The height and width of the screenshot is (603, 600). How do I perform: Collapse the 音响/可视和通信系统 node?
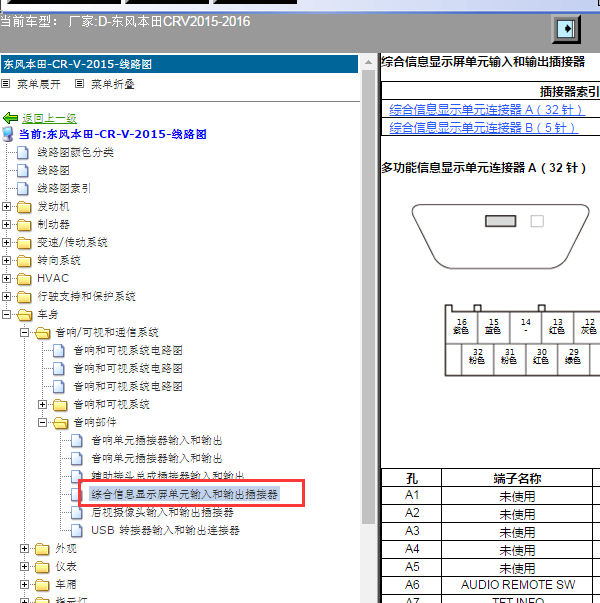point(24,332)
